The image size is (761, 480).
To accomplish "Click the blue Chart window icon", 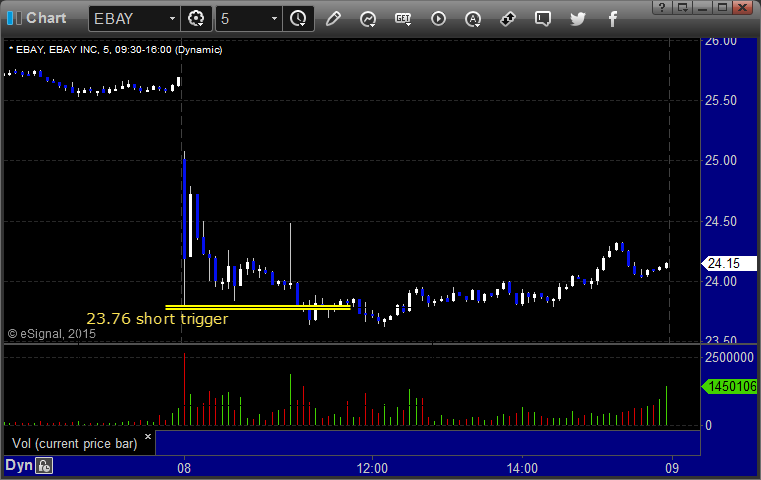I will click(14, 18).
